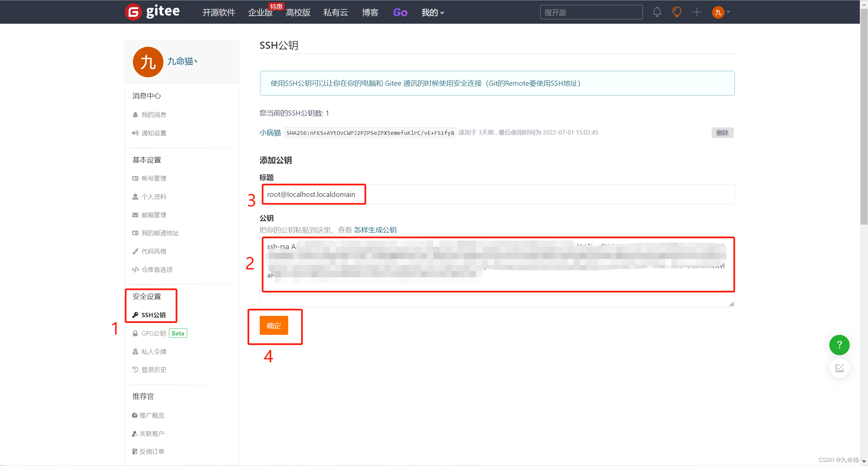Screen dimensions: 868x466
Task: Open 私有云 in the top navigation
Action: [336, 13]
